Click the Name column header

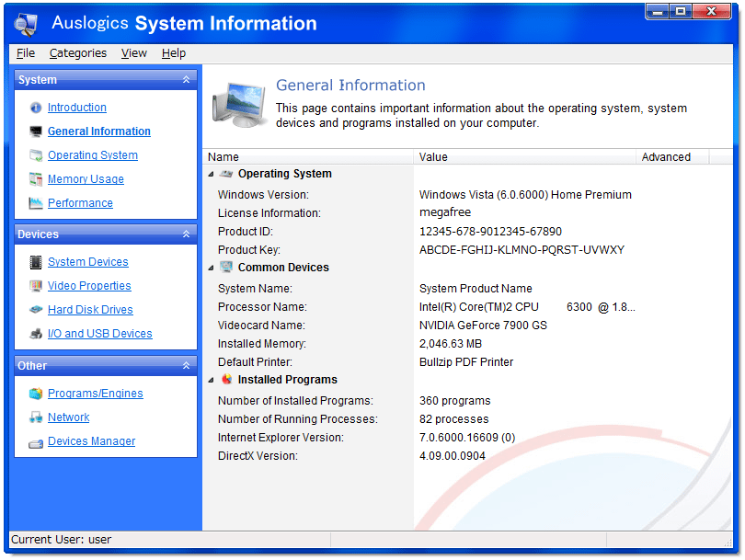click(308, 157)
